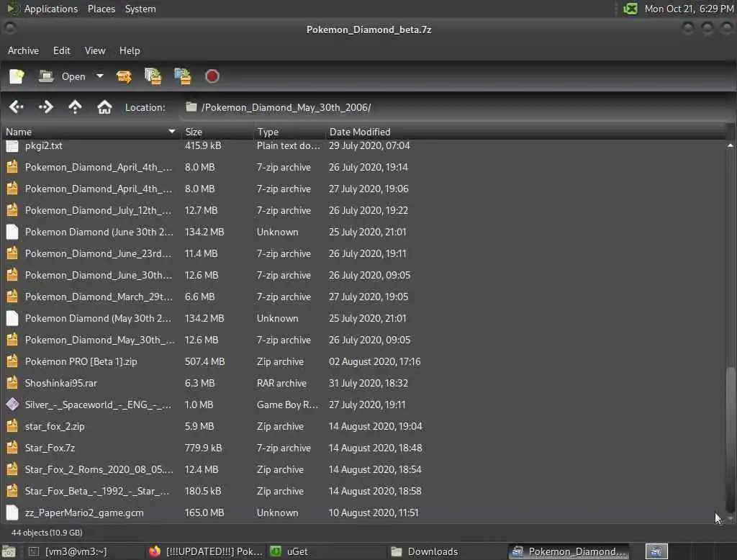Go up one folder level

(x=75, y=107)
